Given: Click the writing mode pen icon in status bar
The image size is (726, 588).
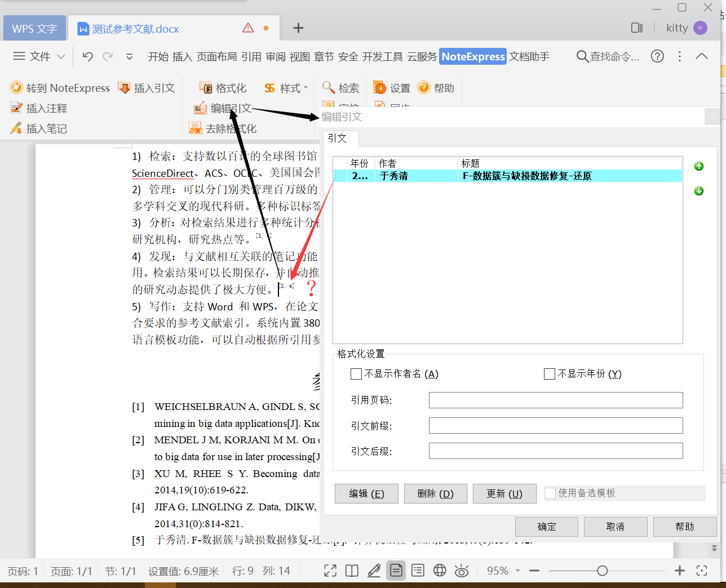Looking at the screenshot, I should 374,571.
